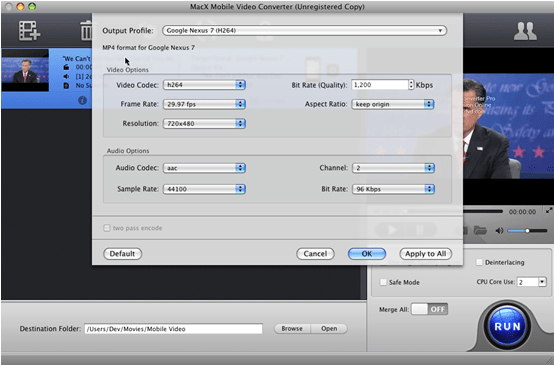Image resolution: width=554 pixels, height=365 pixels.
Task: Click the Default button
Action: (x=122, y=254)
